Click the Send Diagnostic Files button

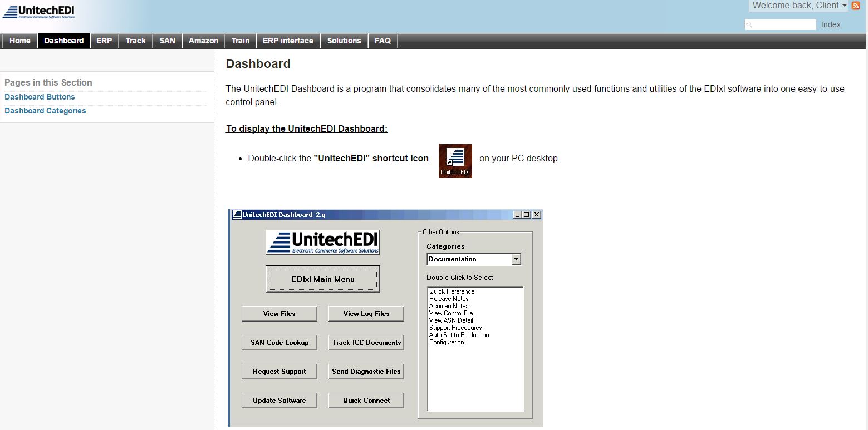pyautogui.click(x=366, y=372)
